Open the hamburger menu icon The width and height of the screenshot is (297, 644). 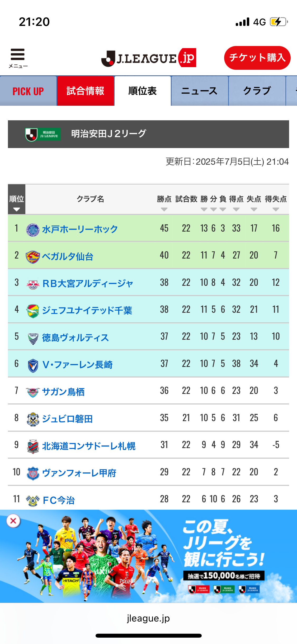point(18,58)
